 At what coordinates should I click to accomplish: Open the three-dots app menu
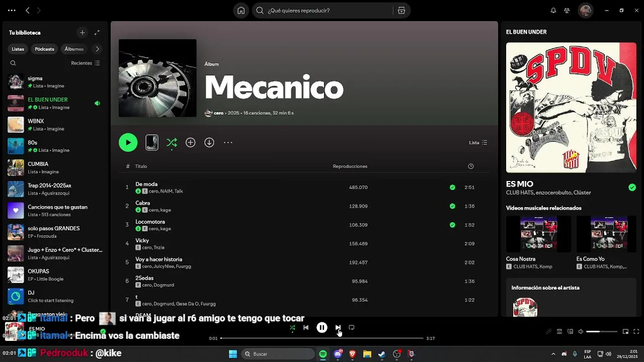click(x=12, y=11)
